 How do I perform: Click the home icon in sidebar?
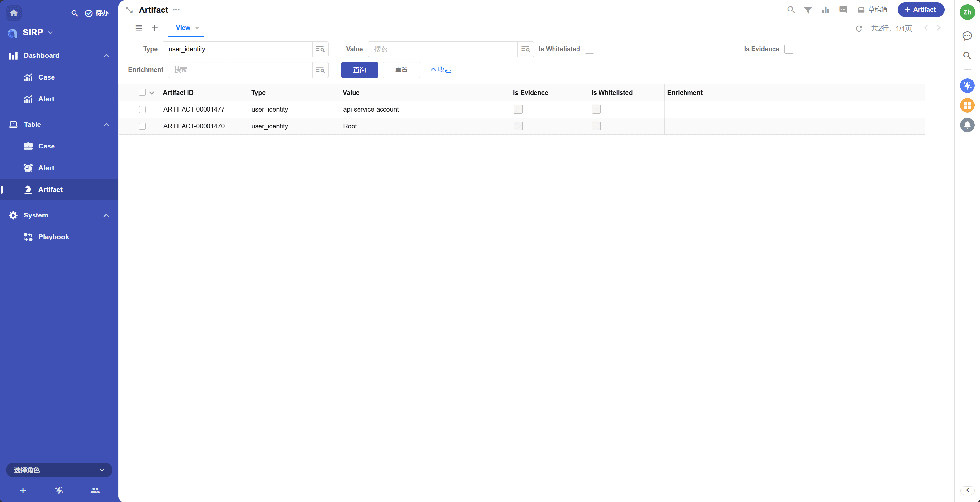(14, 13)
